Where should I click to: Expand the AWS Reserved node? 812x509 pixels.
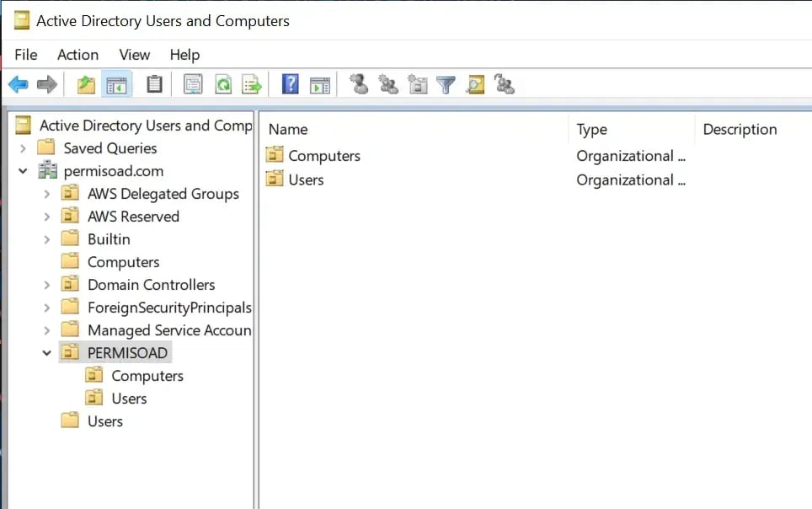point(46,217)
